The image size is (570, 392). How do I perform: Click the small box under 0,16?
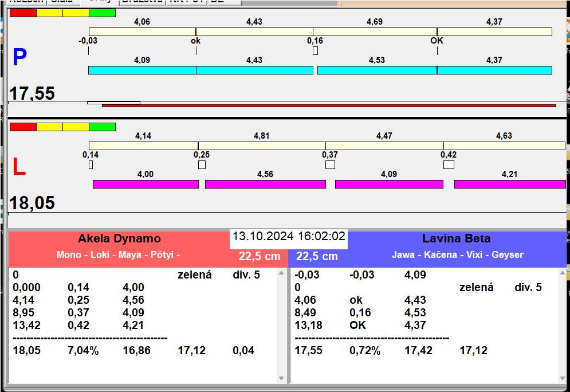point(315,51)
